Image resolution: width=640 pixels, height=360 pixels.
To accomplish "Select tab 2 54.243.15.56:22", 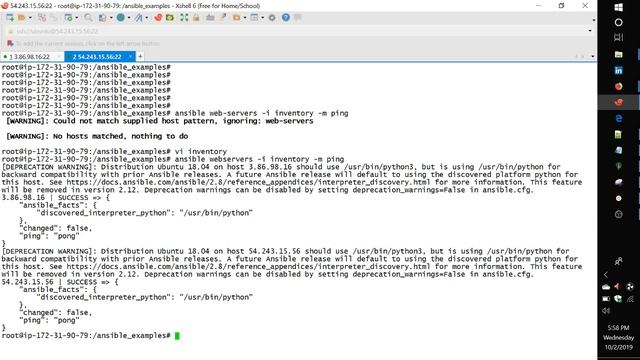I will [97, 57].
